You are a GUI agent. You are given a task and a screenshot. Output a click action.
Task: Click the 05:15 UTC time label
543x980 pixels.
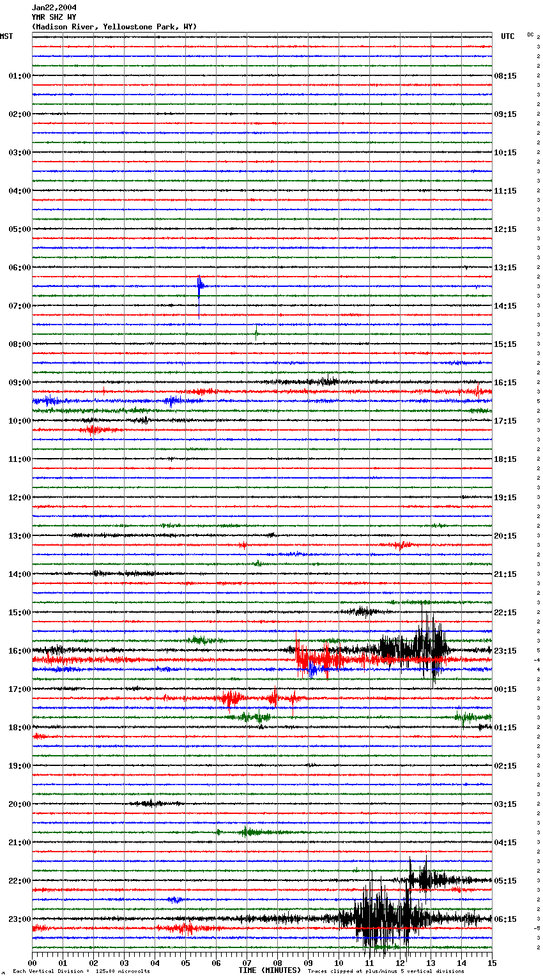pos(505,881)
